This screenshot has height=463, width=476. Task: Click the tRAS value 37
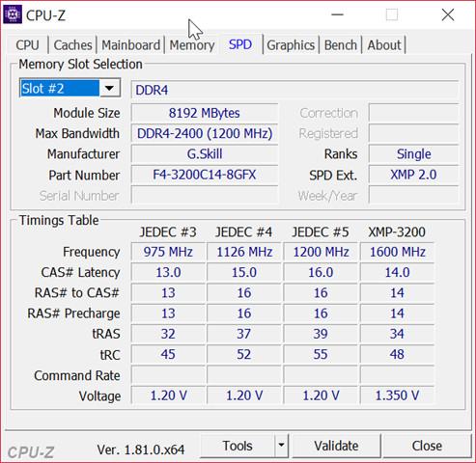(244, 334)
